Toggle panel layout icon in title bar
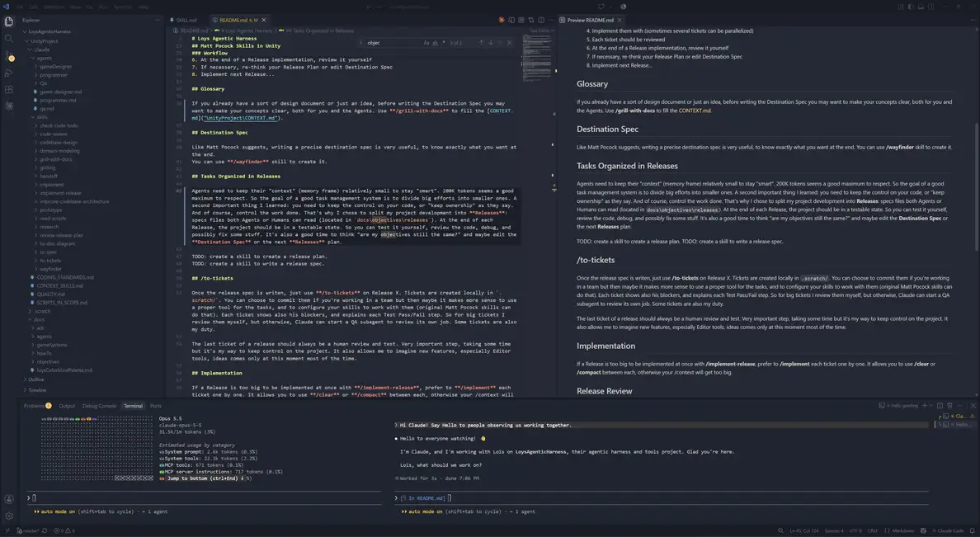The width and height of the screenshot is (980, 537). tap(921, 7)
